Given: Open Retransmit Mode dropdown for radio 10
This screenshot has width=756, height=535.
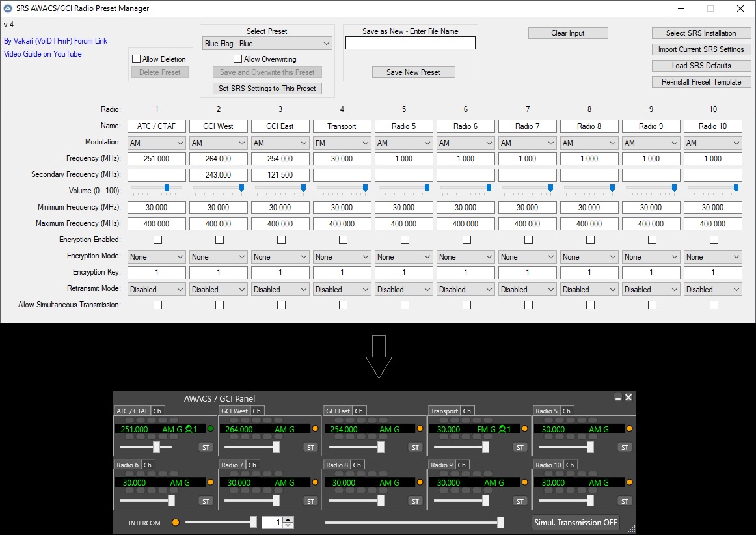Looking at the screenshot, I should pos(712,290).
